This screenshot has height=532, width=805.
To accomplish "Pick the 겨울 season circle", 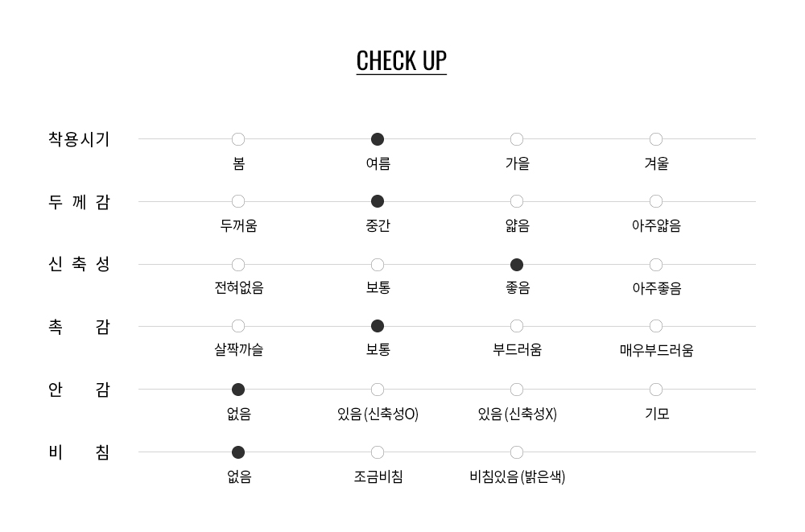I will pos(656,139).
